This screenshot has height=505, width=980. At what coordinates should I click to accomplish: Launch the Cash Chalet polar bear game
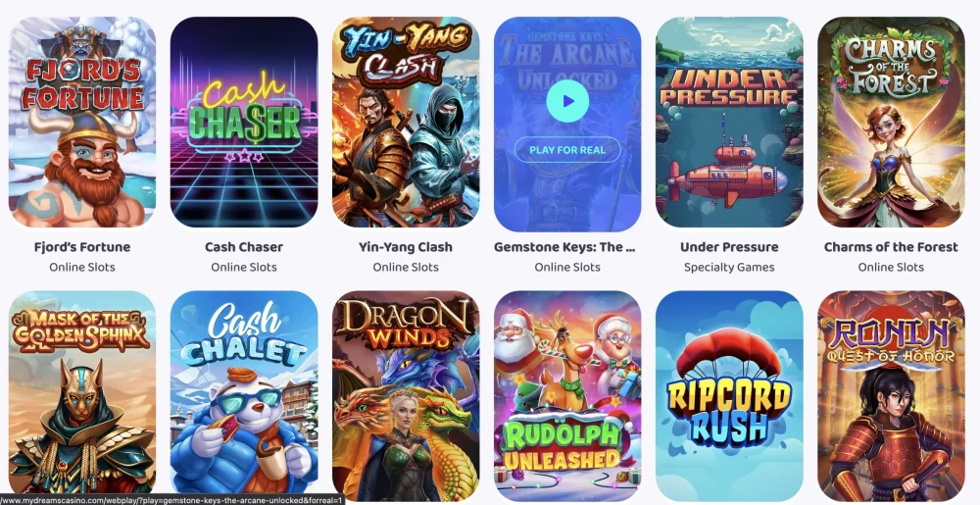(244, 396)
